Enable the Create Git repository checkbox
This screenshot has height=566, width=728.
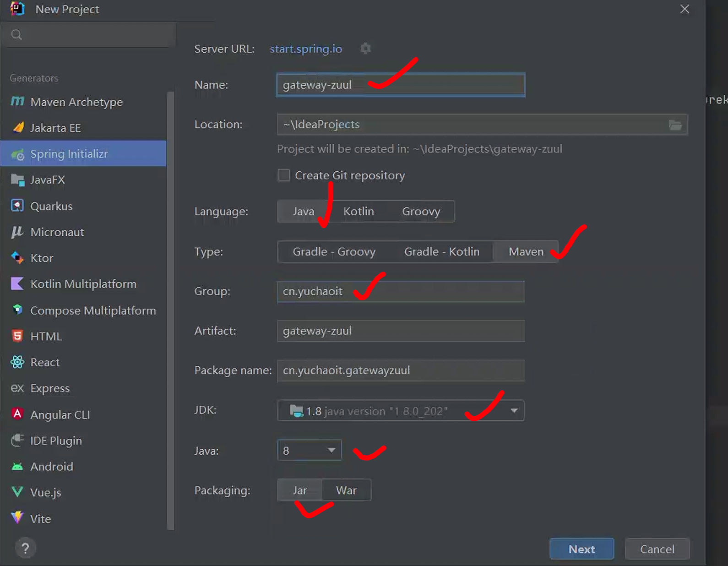point(284,175)
